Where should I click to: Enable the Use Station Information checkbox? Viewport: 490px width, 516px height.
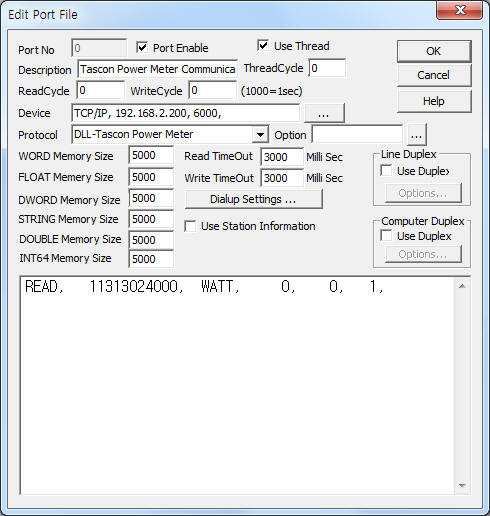point(190,226)
